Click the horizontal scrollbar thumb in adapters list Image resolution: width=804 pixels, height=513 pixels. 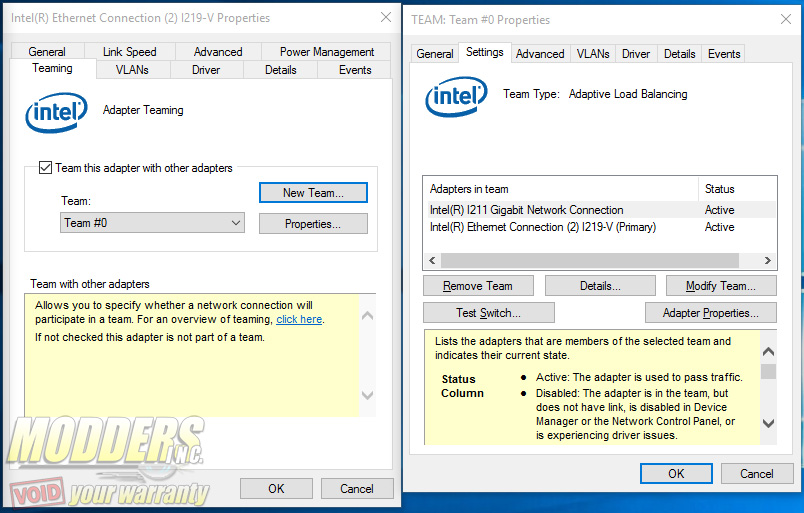pos(590,261)
